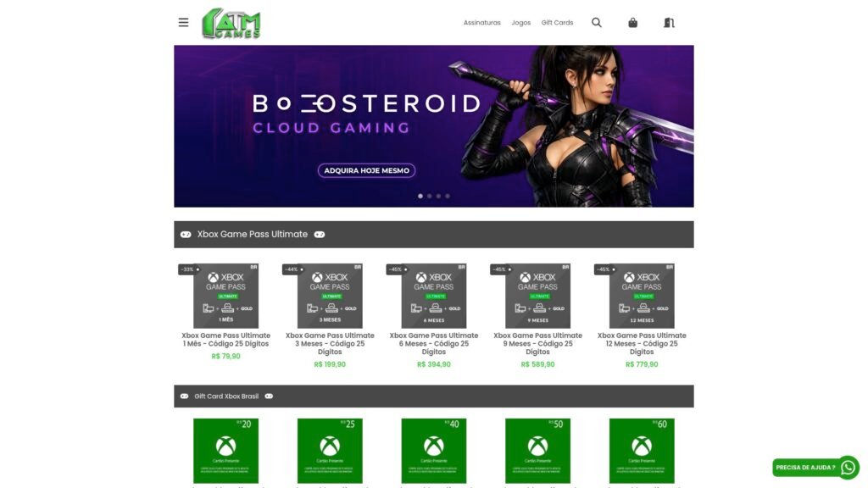Open the hamburger menu icon

pos(183,23)
